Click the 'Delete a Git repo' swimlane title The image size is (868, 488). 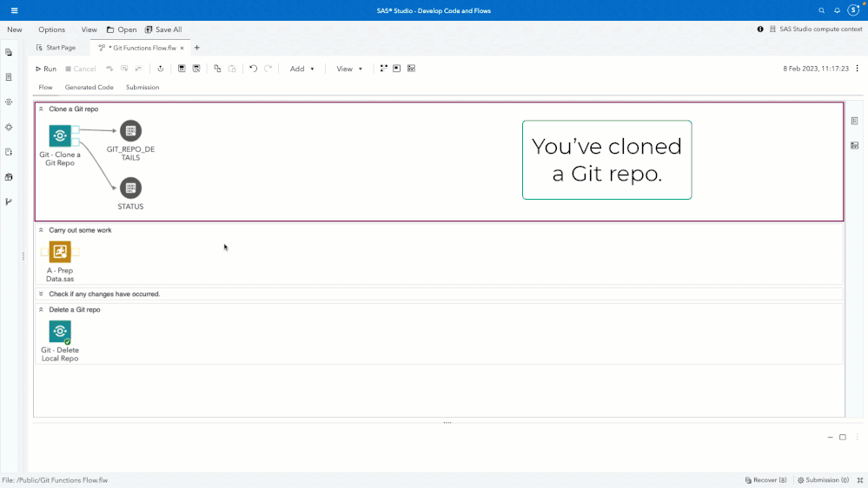(75, 310)
